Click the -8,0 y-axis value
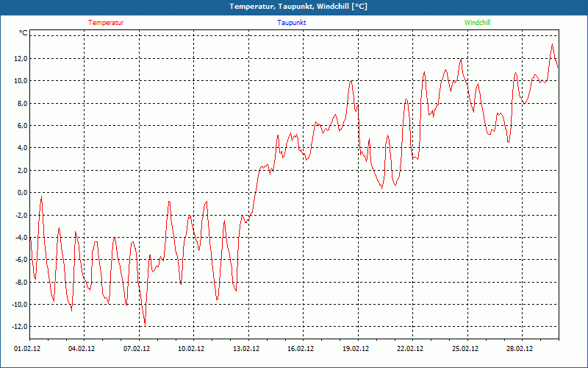The image size is (588, 368). (x=21, y=282)
